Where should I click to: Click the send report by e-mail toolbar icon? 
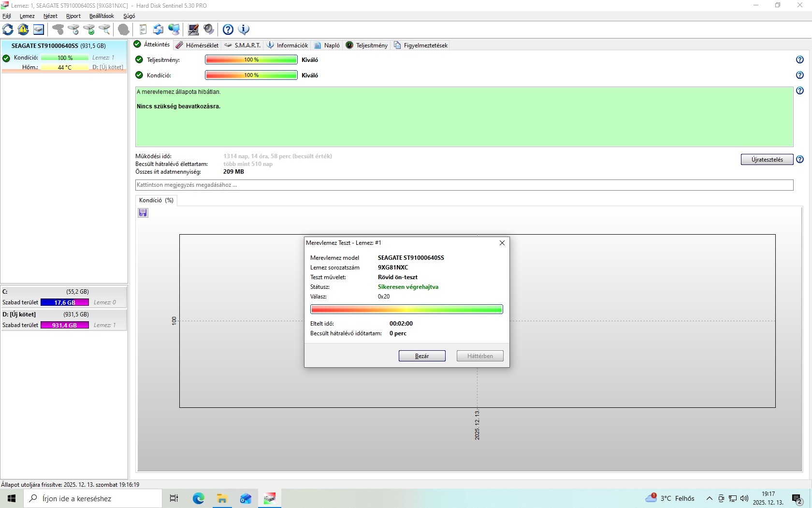coord(158,30)
